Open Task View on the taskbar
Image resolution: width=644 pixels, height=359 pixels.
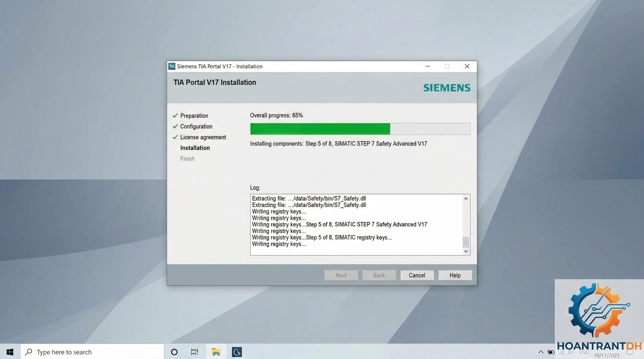(x=194, y=352)
